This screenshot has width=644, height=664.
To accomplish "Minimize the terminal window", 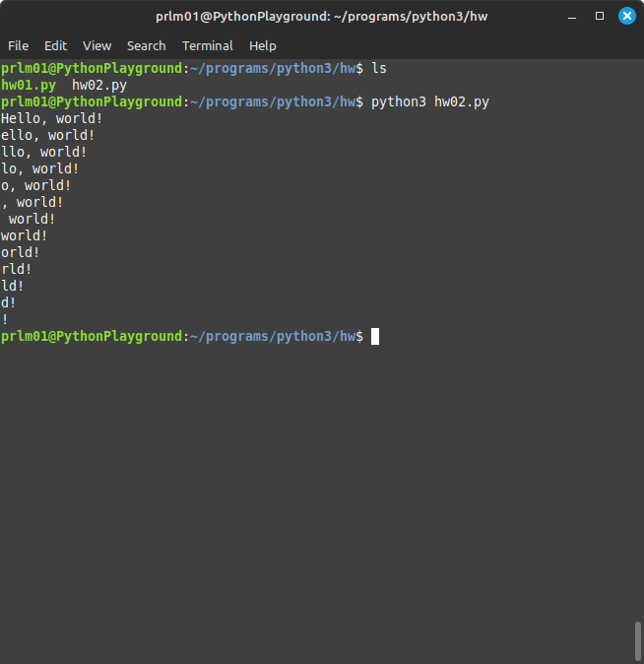I will tap(572, 17).
